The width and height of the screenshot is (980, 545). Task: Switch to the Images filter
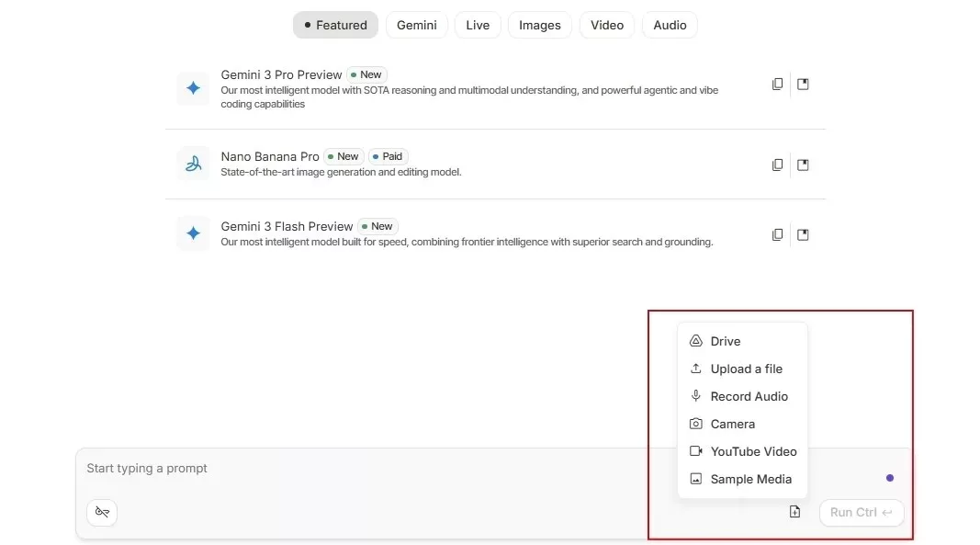[x=540, y=25]
